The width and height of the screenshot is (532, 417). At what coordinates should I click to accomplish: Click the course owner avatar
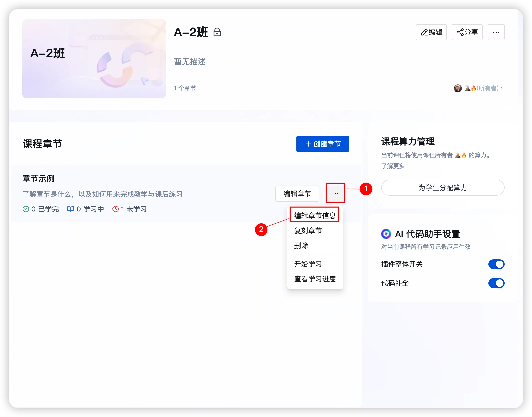(x=458, y=88)
